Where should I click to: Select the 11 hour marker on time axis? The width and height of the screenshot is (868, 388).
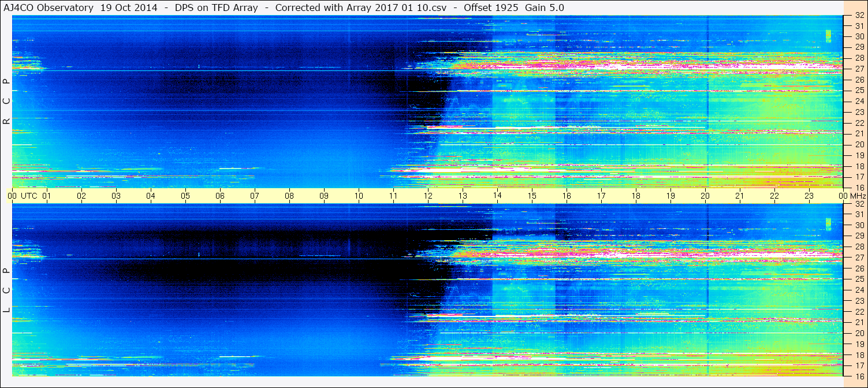coord(393,196)
